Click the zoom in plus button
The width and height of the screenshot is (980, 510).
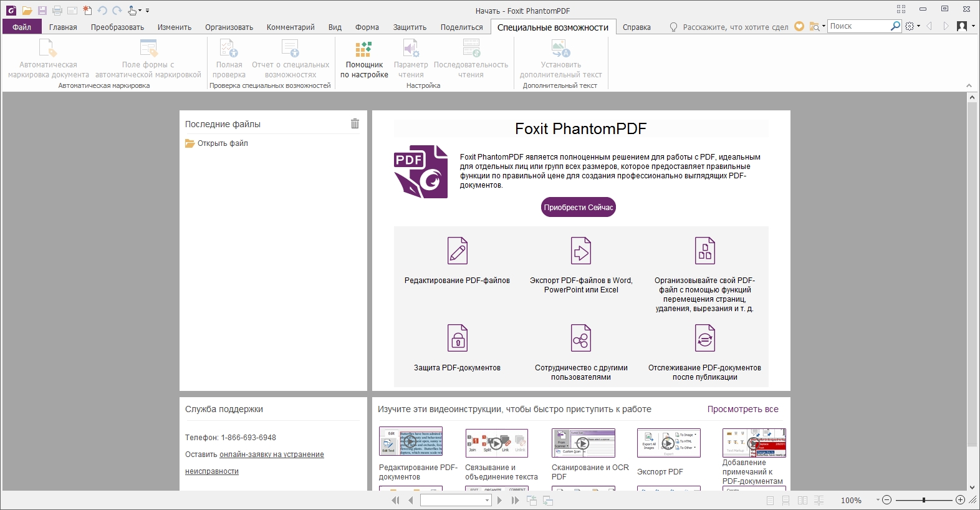pos(960,500)
